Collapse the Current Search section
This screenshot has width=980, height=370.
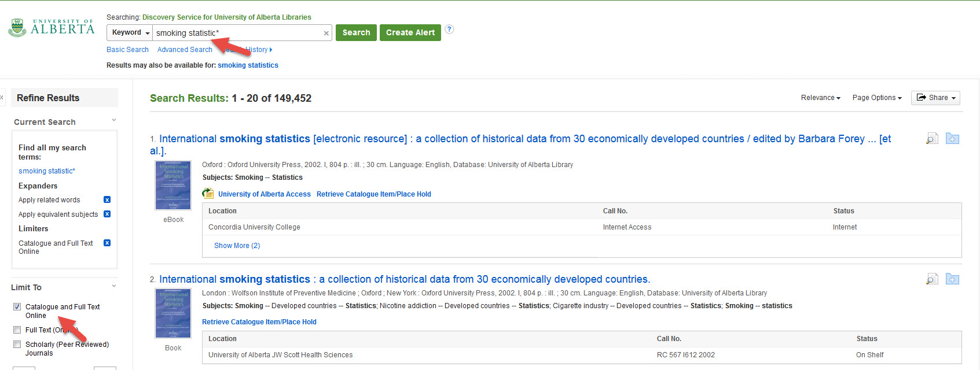(x=114, y=120)
